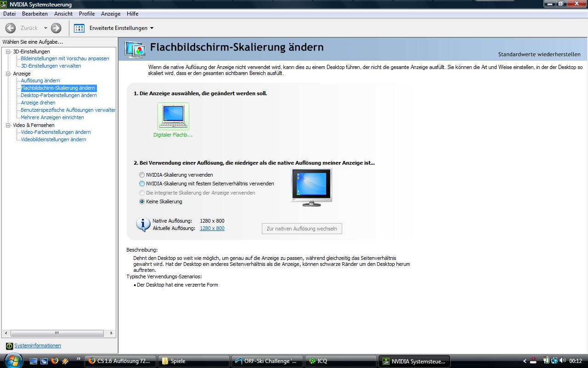
Task: Switch to CS 1.6 Auflösung Firefox taskbar button
Action: click(121, 361)
